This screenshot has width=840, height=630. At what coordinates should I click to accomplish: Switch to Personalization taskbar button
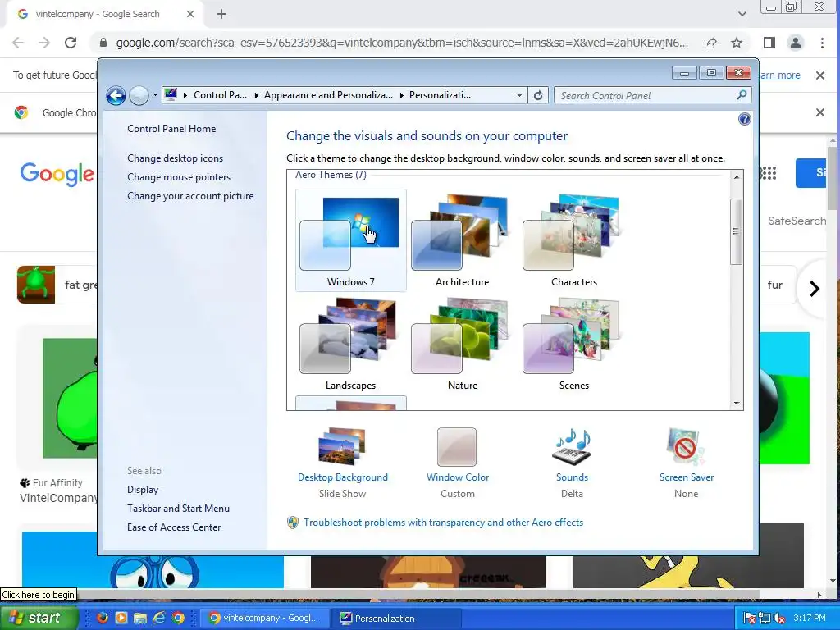click(395, 619)
